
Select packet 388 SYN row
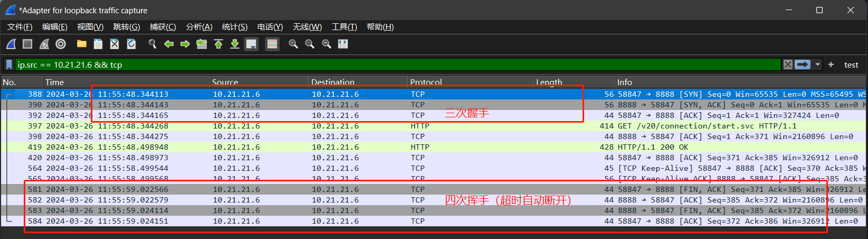[433, 94]
